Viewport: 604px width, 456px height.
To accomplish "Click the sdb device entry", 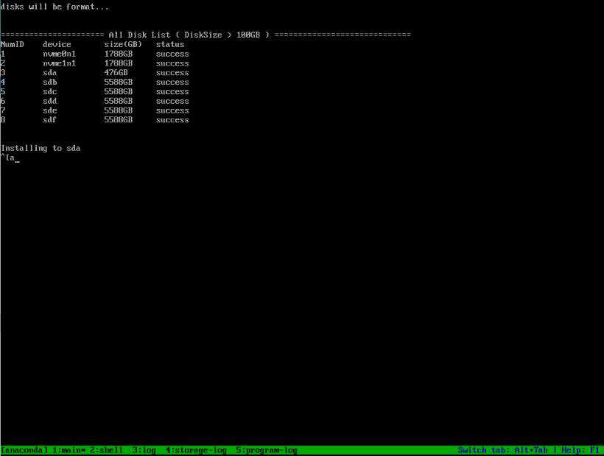I will 50,82.
